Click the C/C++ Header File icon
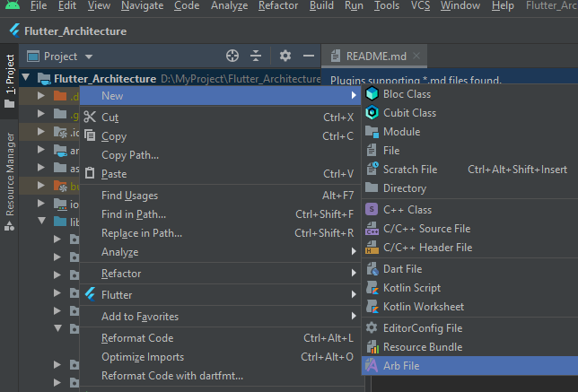 372,248
